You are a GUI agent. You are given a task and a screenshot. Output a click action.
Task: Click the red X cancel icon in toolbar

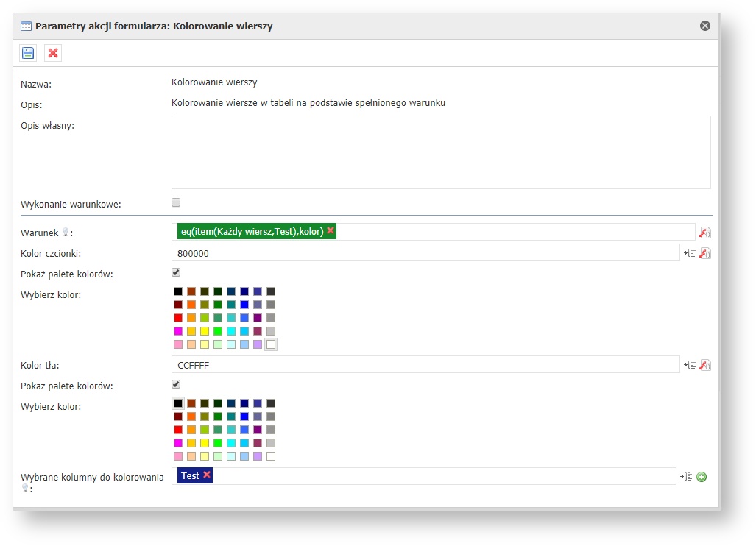(53, 53)
